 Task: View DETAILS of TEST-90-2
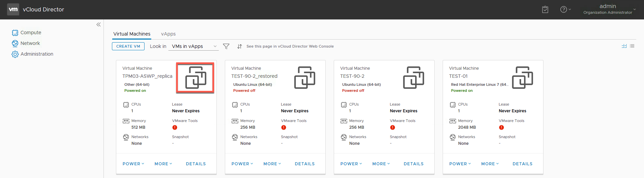pos(414,164)
